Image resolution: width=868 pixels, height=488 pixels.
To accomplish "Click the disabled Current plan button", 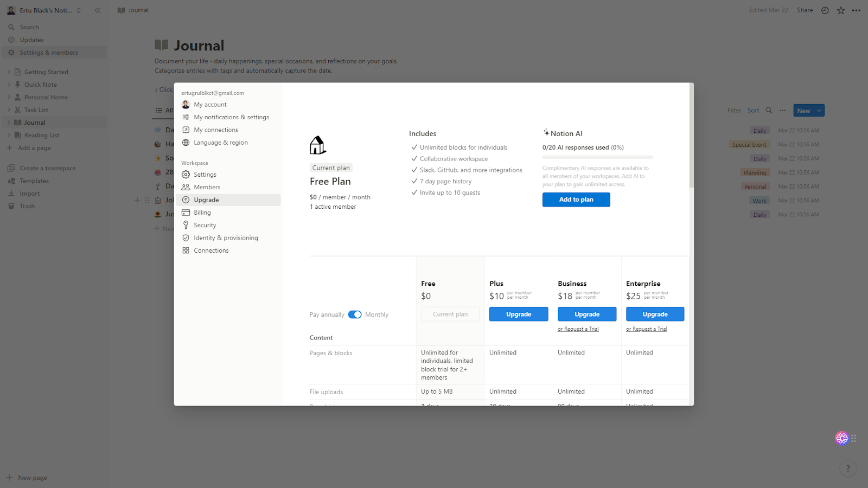I will coord(450,314).
